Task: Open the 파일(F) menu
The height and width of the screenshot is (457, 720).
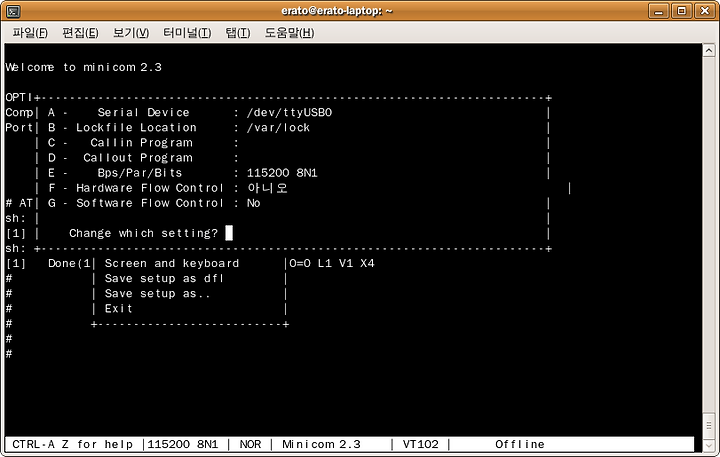Action: point(30,33)
